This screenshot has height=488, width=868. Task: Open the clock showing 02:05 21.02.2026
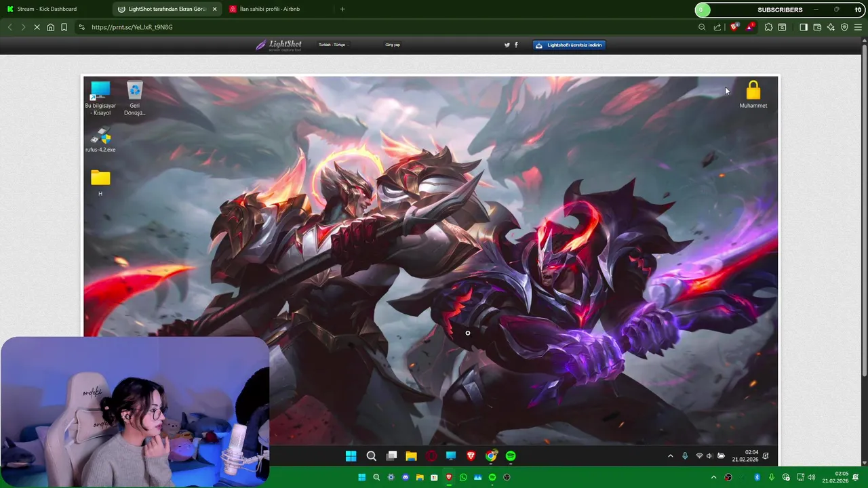(835, 477)
